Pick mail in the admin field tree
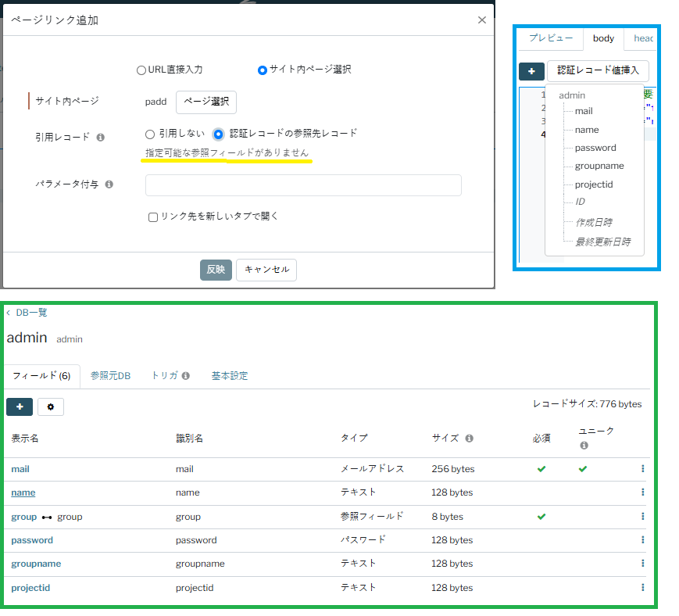679x616 pixels. pos(584,111)
